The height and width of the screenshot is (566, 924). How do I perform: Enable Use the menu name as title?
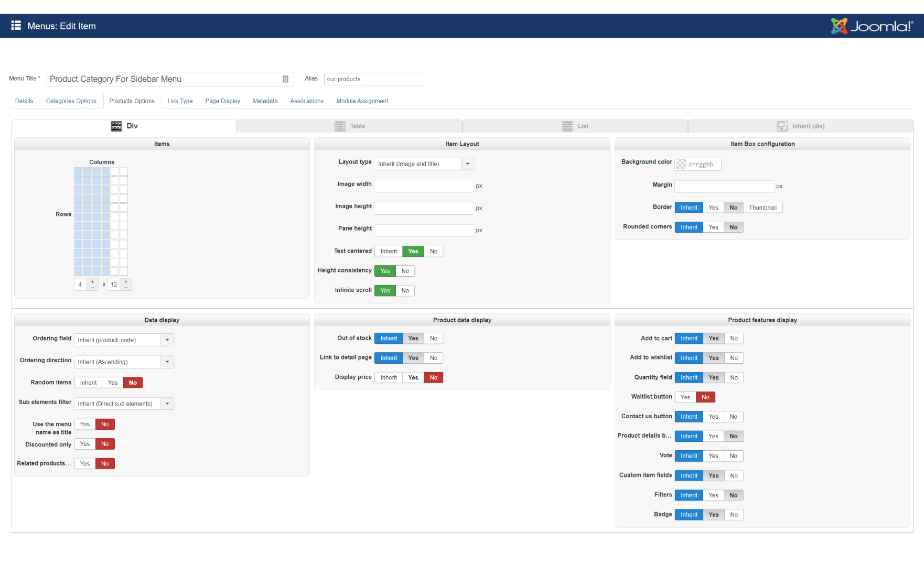point(85,424)
